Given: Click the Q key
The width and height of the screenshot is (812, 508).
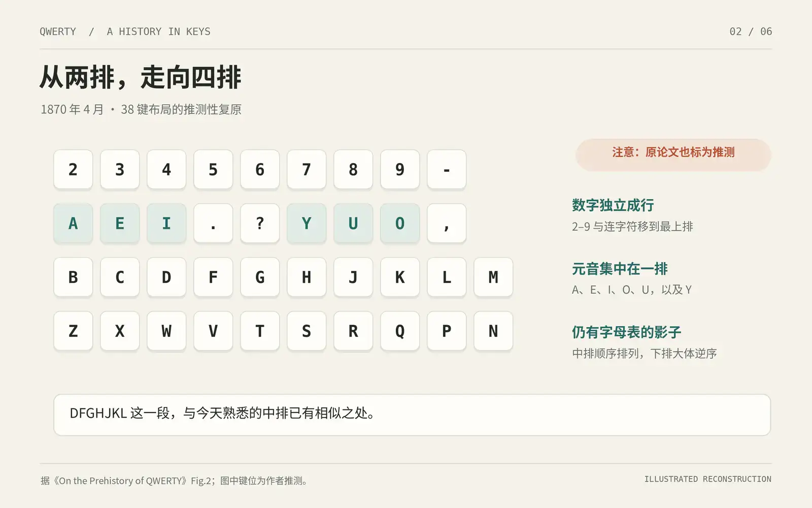Looking at the screenshot, I should pos(400,331).
